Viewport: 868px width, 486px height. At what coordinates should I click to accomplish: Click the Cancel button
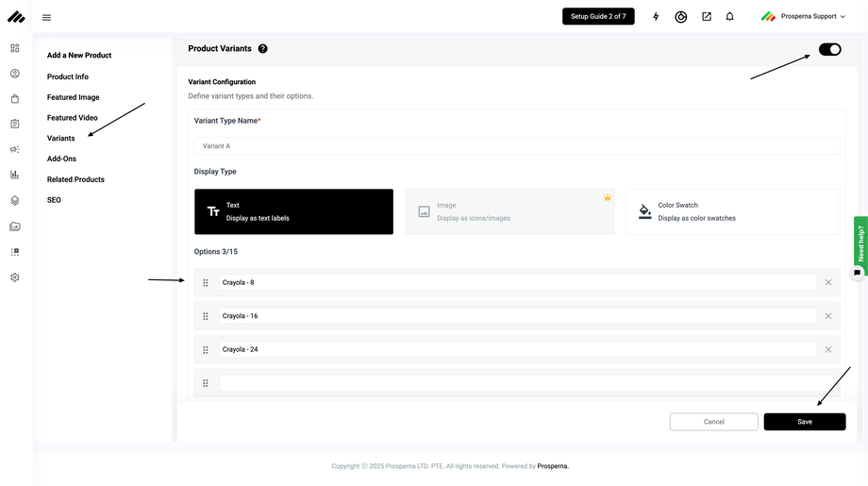pos(713,422)
